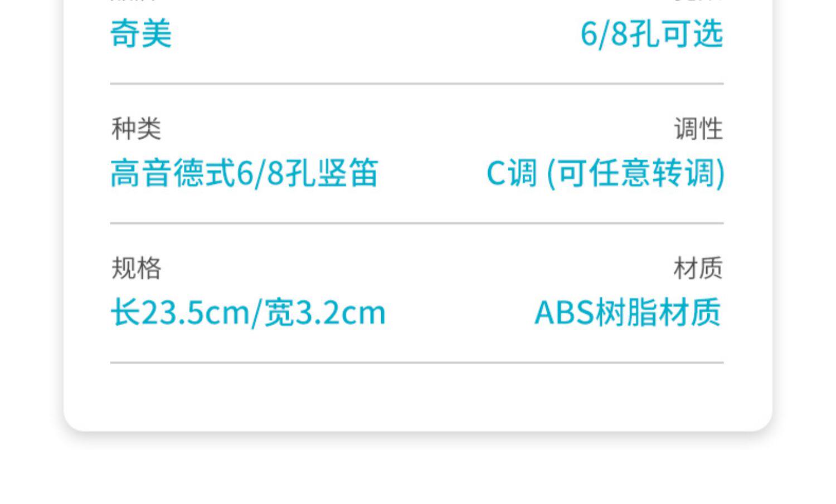Click the 奇美 brand value text

tap(141, 34)
